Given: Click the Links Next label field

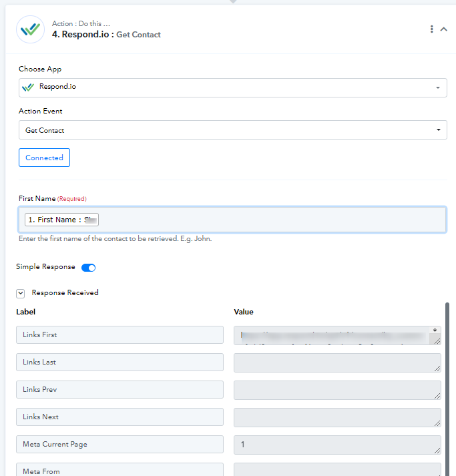Looking at the screenshot, I should [120, 417].
